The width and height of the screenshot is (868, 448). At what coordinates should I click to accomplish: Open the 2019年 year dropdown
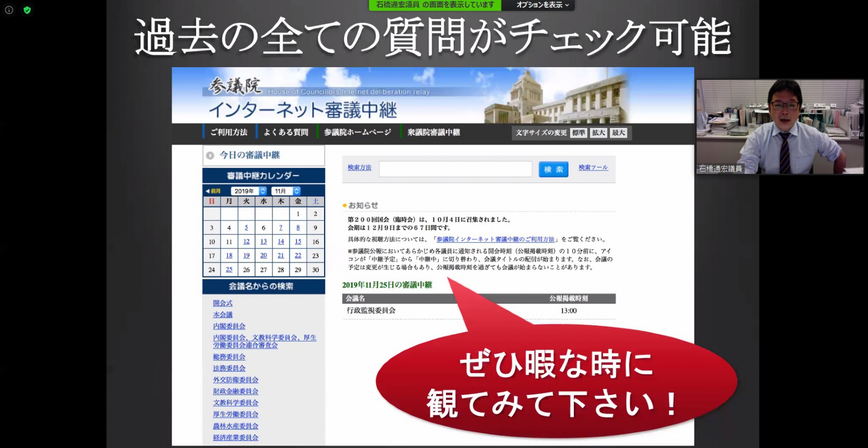coord(248,191)
